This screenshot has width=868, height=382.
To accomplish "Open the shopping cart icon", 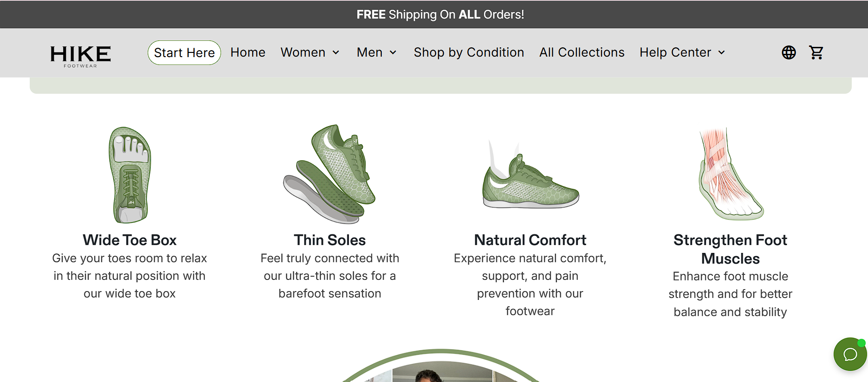I will [816, 52].
